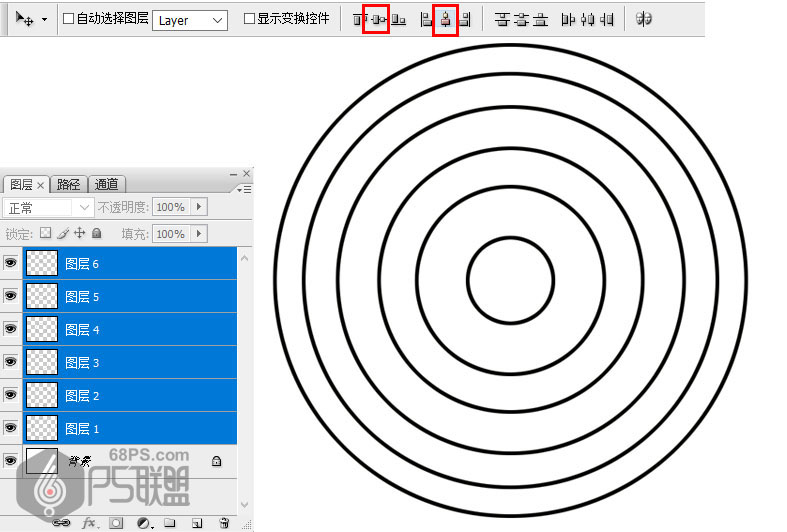Enable the 显示变换控件 checkbox
Image resolution: width=787 pixels, height=532 pixels.
click(249, 19)
